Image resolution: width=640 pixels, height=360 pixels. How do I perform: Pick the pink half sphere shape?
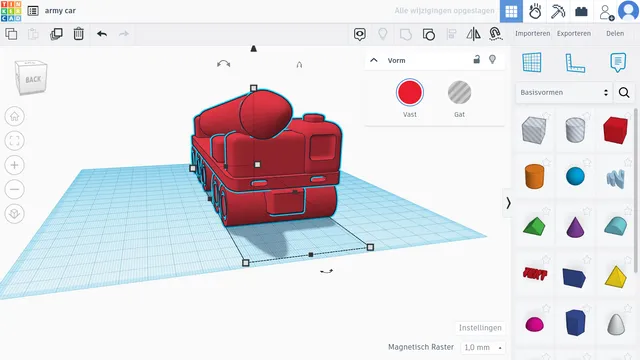(x=534, y=324)
